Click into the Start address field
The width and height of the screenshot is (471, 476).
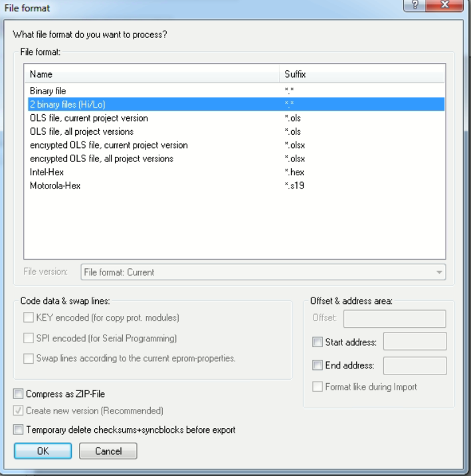tap(415, 343)
